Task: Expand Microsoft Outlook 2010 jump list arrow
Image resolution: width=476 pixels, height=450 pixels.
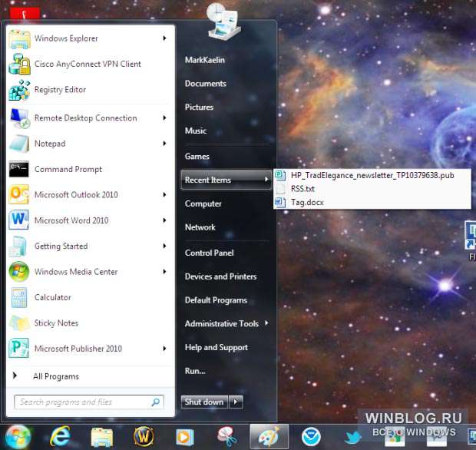Action: [164, 194]
